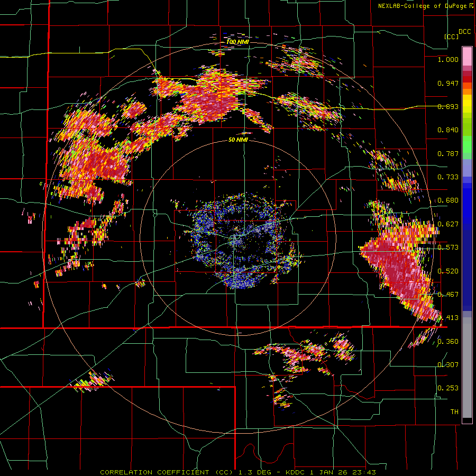Click the 50 NMI range ring label
The width and height of the screenshot is (476, 476).
tap(238, 140)
